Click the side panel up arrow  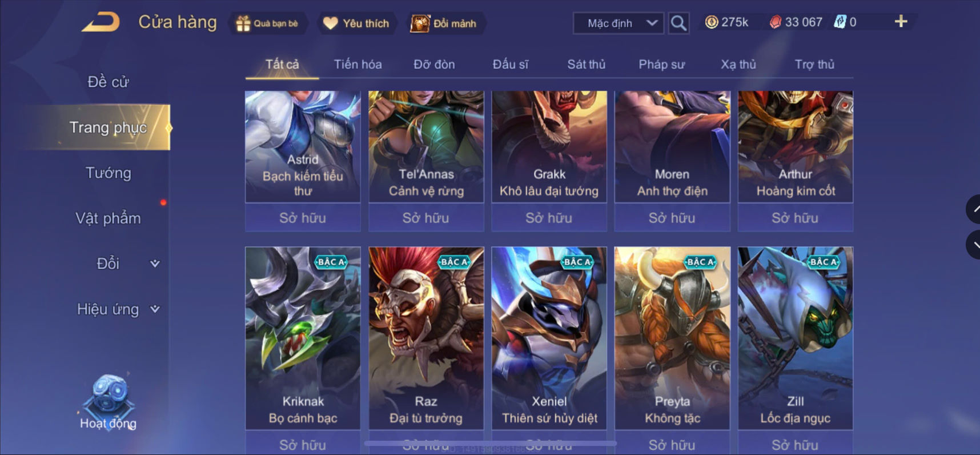[x=974, y=209]
